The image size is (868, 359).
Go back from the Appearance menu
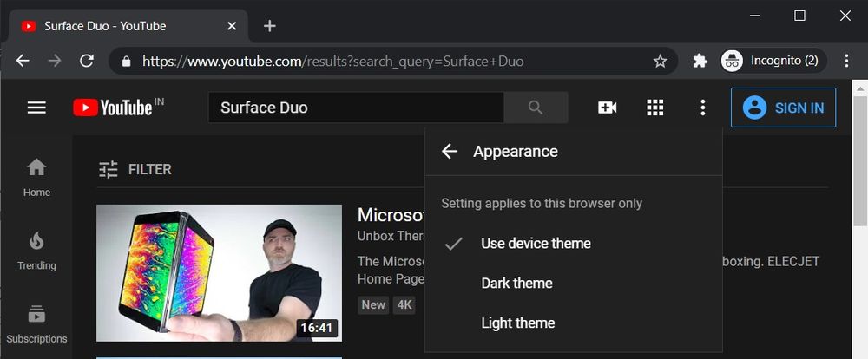click(x=449, y=151)
